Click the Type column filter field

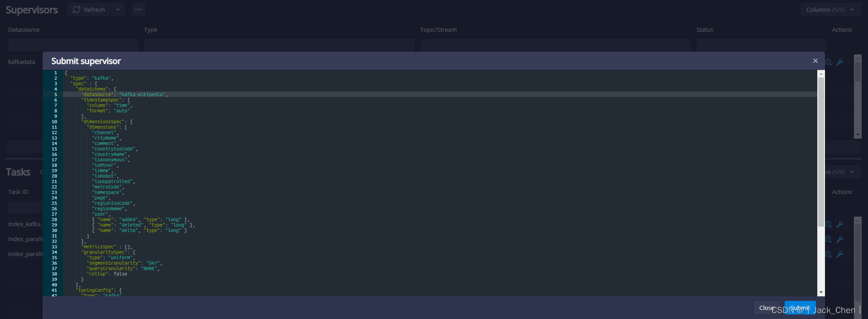pos(279,44)
